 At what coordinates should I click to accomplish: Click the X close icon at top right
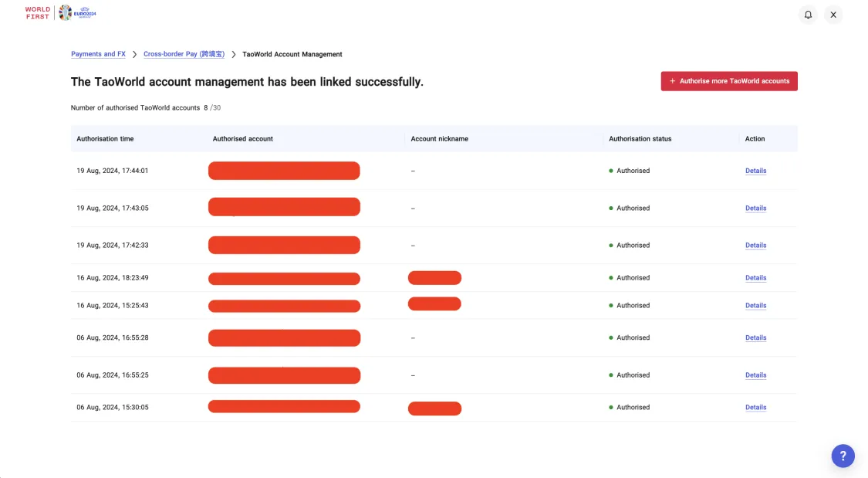click(x=833, y=15)
